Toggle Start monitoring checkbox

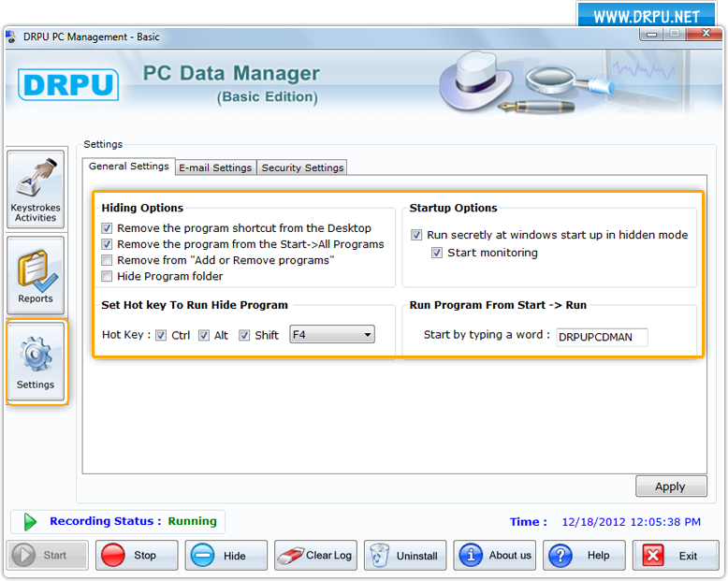click(437, 253)
